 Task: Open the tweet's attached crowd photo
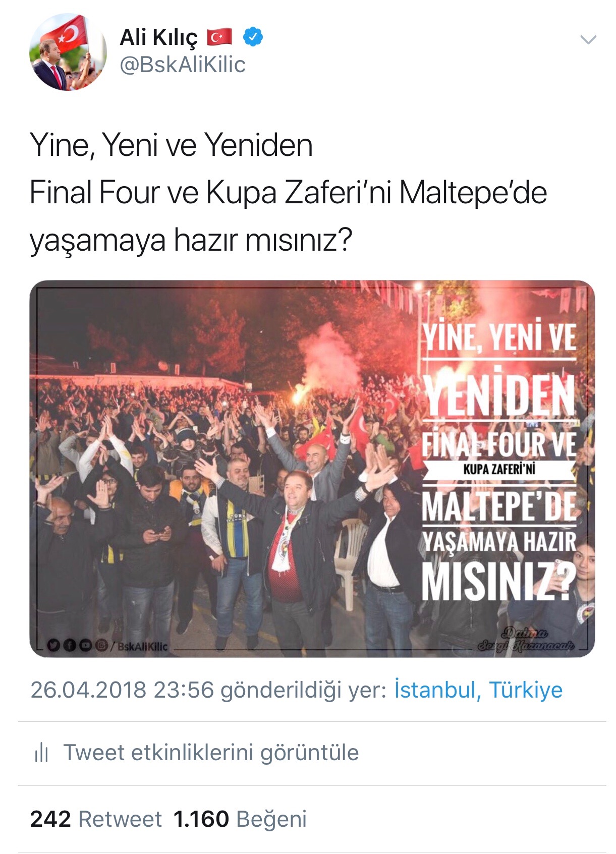point(312,469)
